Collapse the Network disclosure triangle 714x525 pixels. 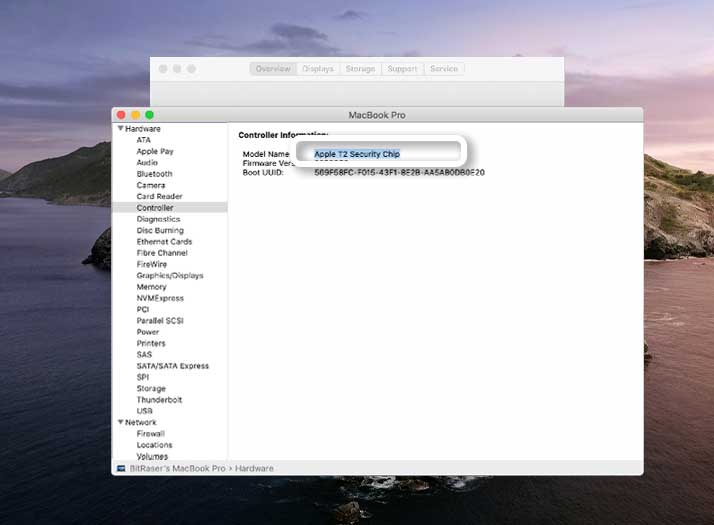pyautogui.click(x=121, y=422)
